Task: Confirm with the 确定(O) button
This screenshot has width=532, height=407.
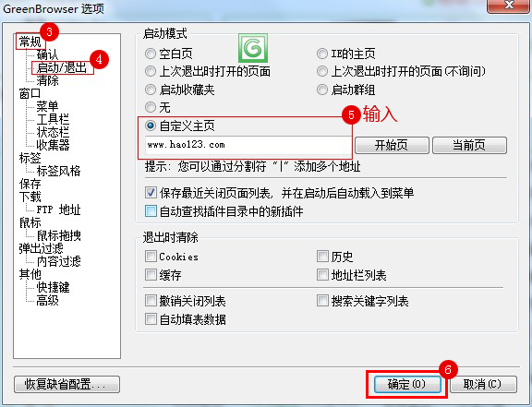Action: pos(407,384)
